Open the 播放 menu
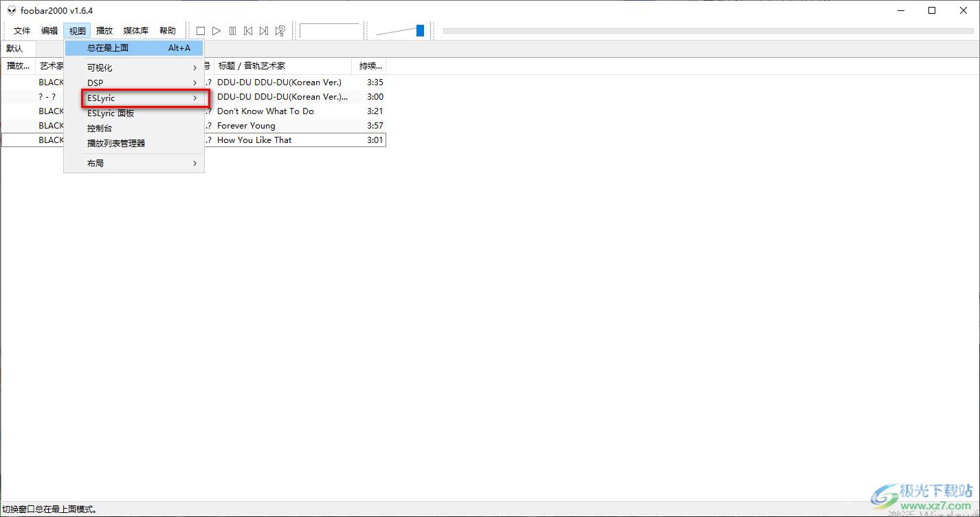 point(104,31)
